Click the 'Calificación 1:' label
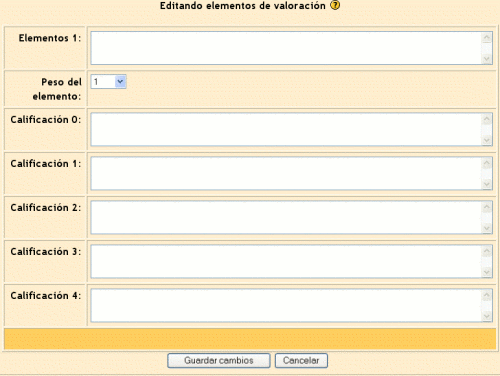The width and height of the screenshot is (500, 376). [x=46, y=163]
